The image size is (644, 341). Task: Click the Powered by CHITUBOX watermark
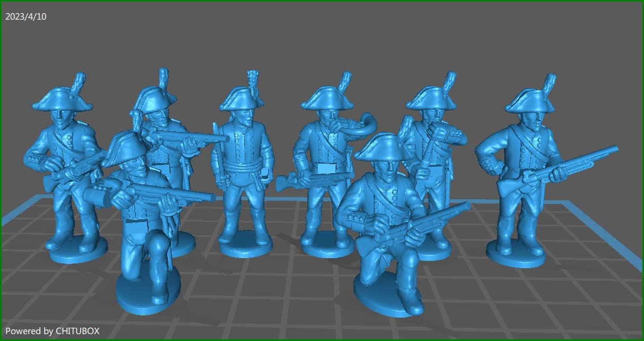pyautogui.click(x=53, y=330)
